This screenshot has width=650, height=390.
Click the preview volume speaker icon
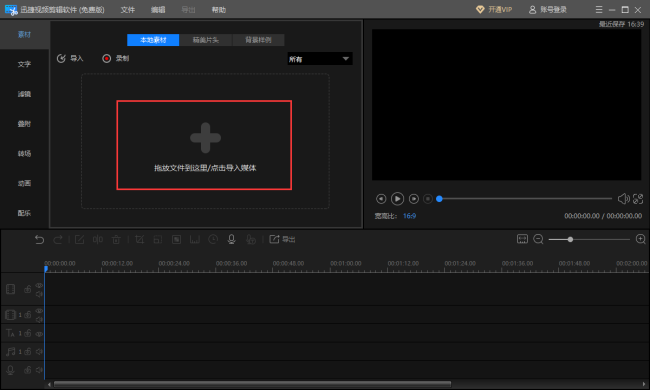(x=623, y=199)
